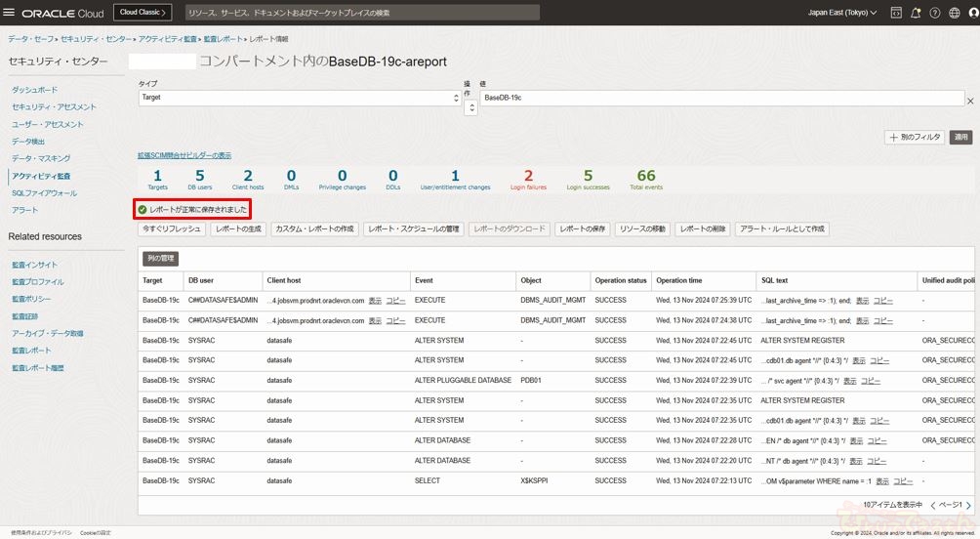Click the セキュリティ・センター breadcrumb

(x=96, y=39)
